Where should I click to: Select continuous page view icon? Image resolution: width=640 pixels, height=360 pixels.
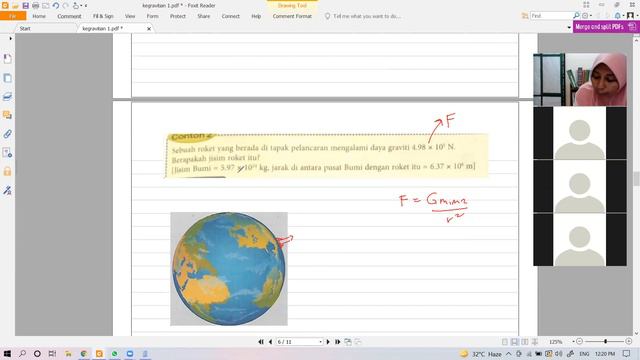tap(515, 342)
